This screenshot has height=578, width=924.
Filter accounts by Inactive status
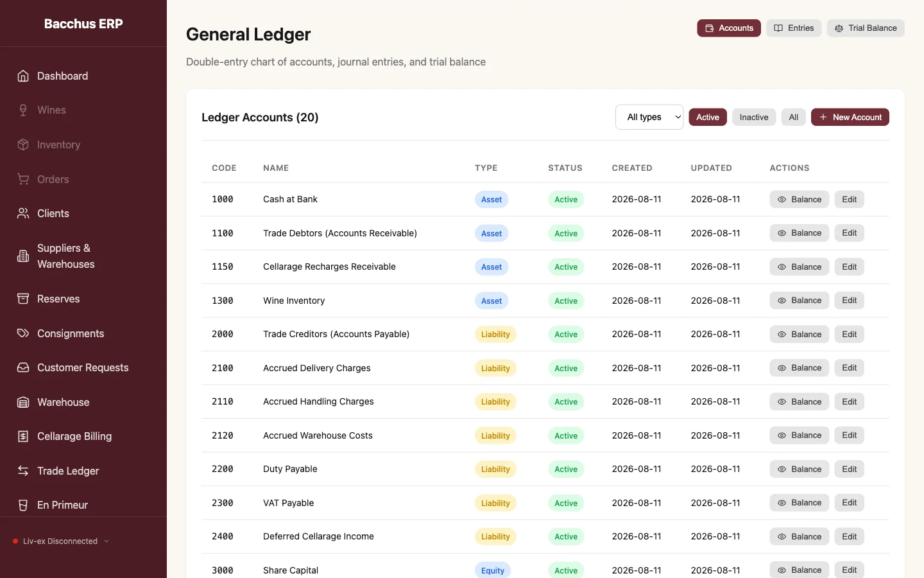coord(754,117)
